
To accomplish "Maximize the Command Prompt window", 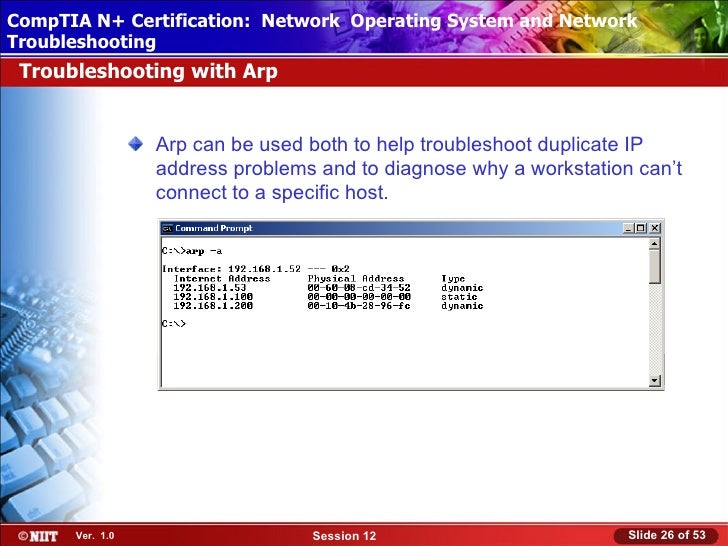I will (x=641, y=228).
